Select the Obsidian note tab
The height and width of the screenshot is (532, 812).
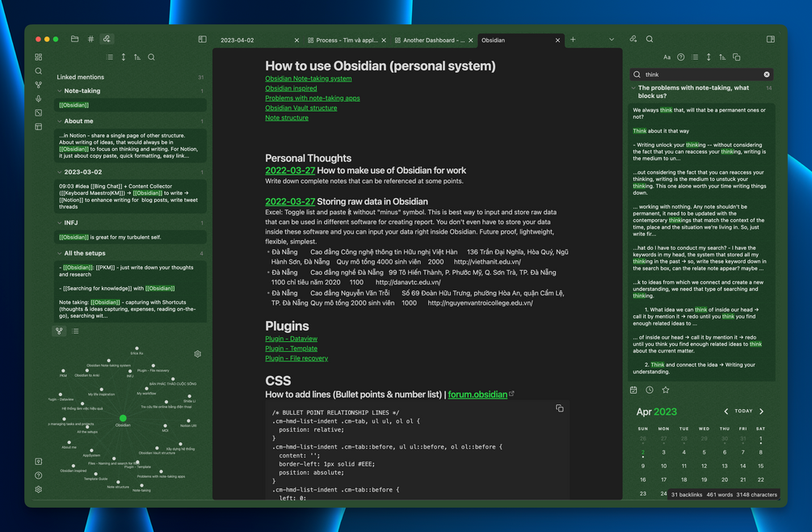coord(493,40)
